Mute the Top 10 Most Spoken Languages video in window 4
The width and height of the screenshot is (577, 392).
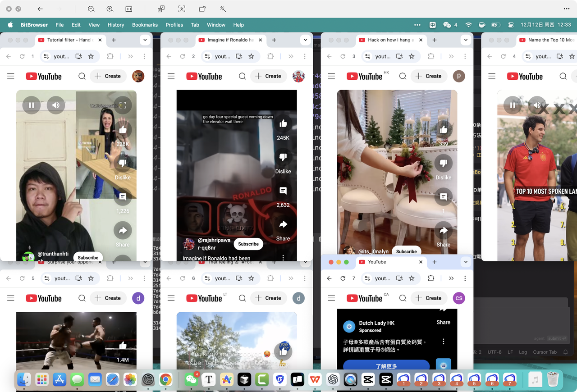537,105
